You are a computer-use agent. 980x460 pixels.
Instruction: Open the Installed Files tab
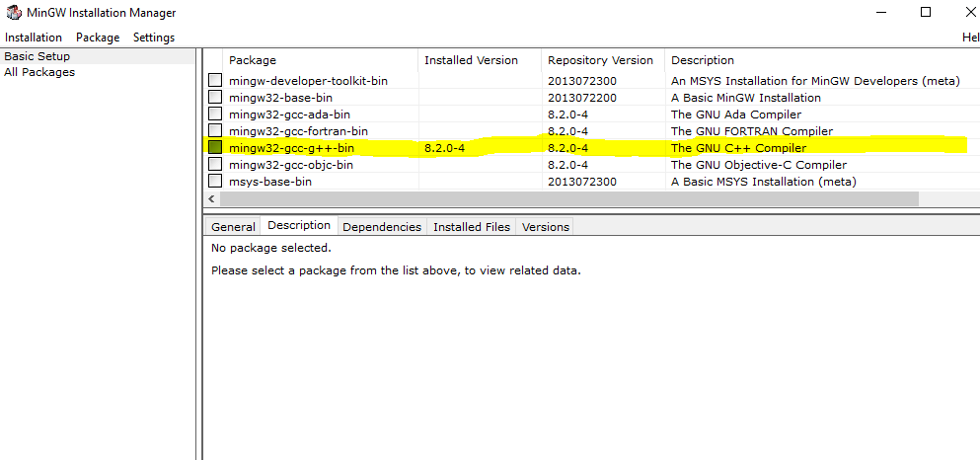472,227
